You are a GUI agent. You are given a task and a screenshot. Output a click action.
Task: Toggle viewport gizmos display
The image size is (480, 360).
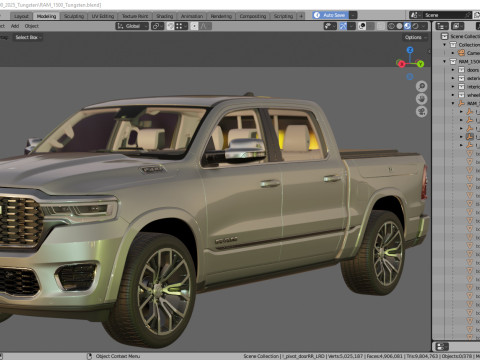(343, 26)
